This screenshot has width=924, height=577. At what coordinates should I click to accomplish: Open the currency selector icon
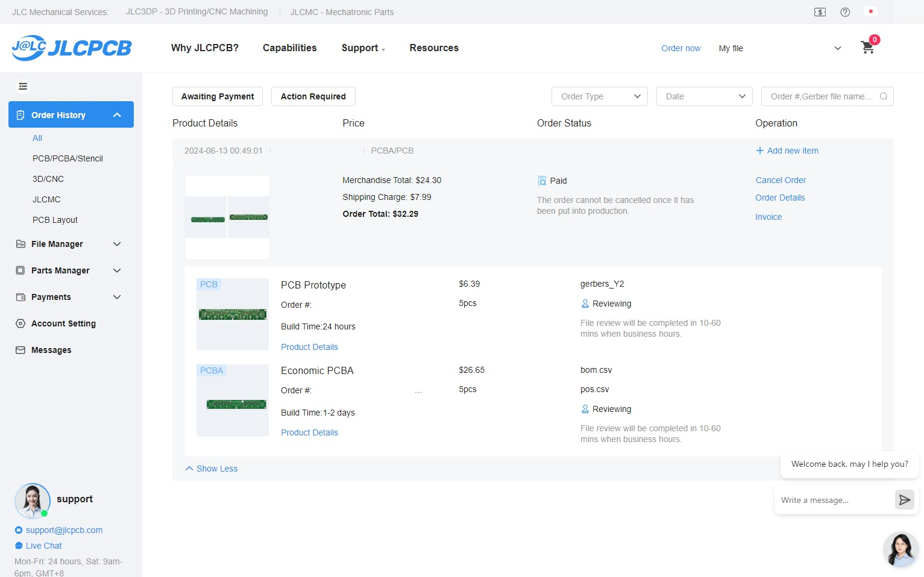(820, 12)
